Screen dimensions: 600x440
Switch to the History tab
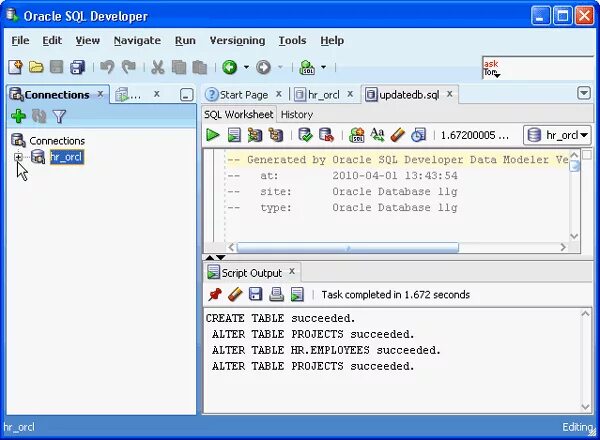click(297, 114)
